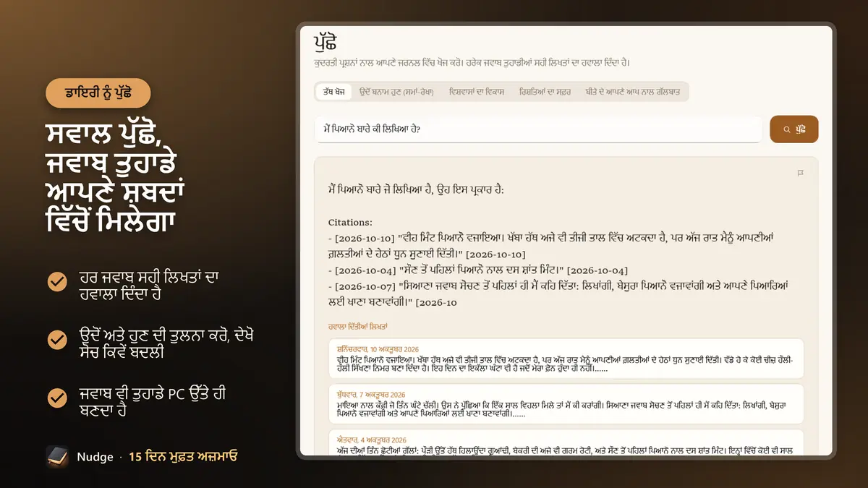The height and width of the screenshot is (488, 868).
Task: Click the 15 ਦਿਨ ਮੁਫ਼ਤ ਅਜ਼ਮਾਓ text
Action: pos(183,457)
